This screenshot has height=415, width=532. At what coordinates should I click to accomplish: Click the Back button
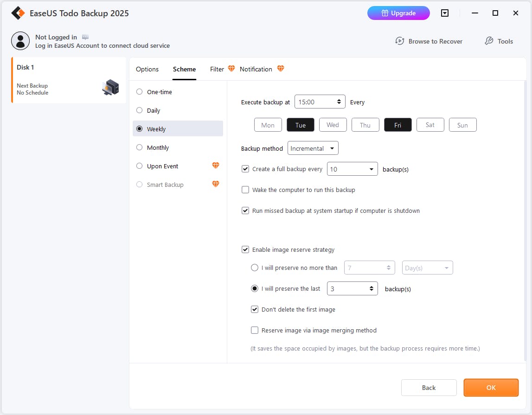click(429, 388)
